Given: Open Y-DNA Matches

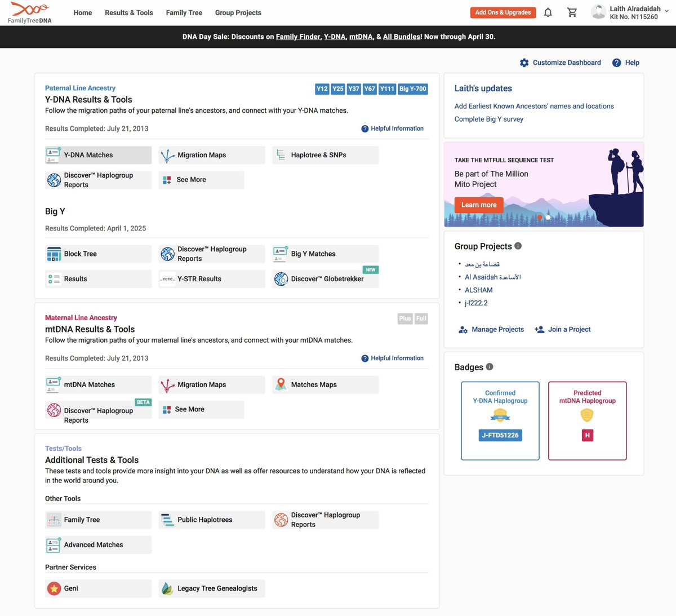Looking at the screenshot, I should point(98,155).
